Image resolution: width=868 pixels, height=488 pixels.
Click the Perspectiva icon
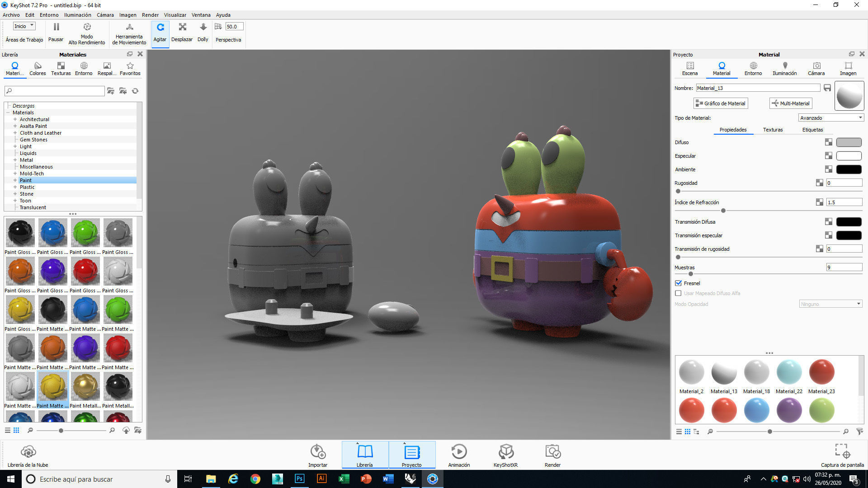[x=218, y=27]
